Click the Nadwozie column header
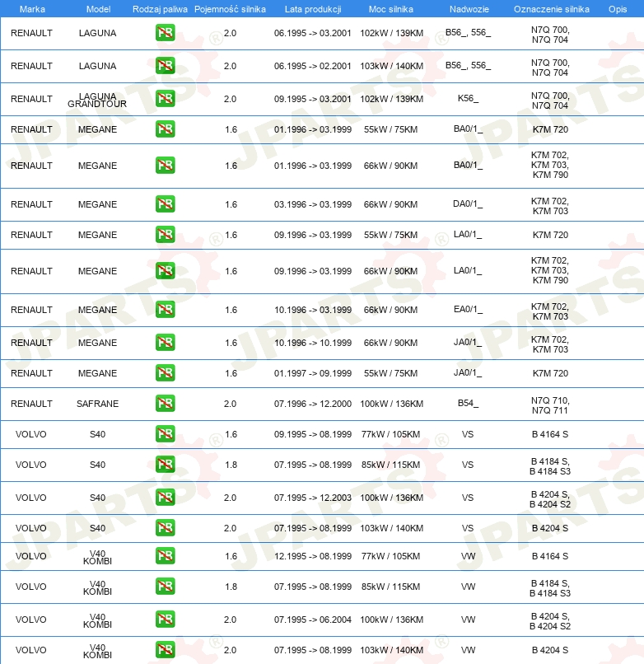 tap(467, 8)
